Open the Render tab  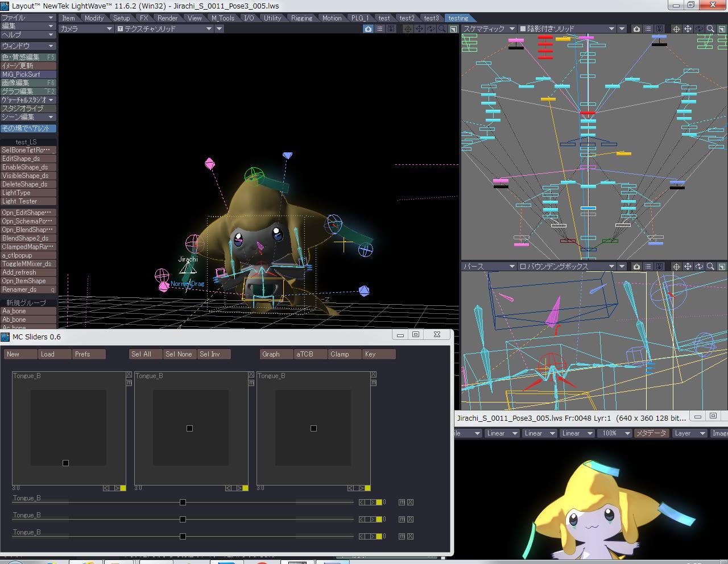(167, 18)
